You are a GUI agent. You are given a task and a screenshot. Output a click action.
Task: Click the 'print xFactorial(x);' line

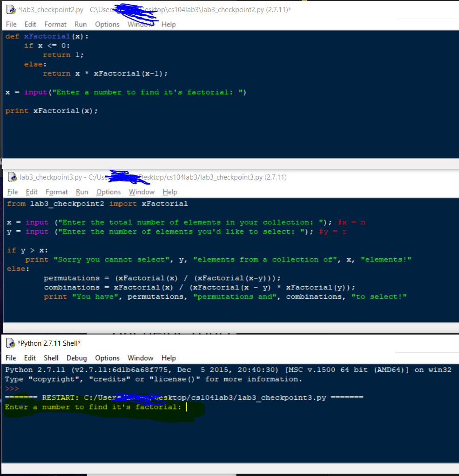[52, 111]
